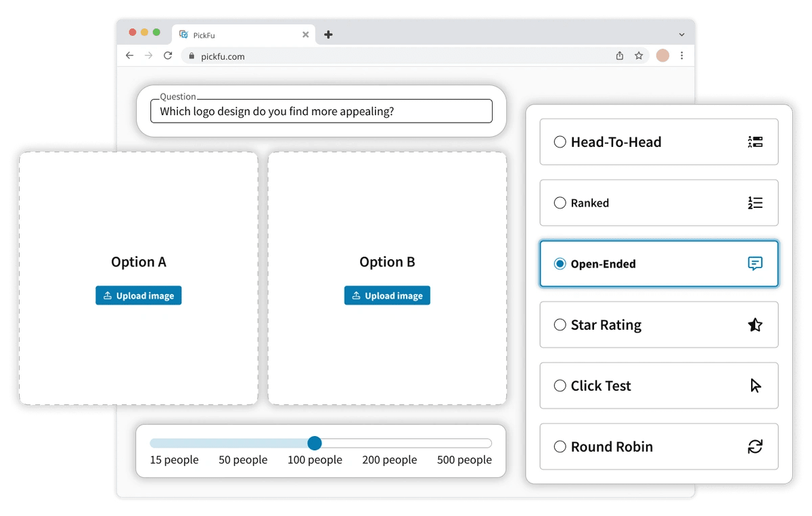Set audience slider to 200 people
This screenshot has width=812, height=516.
click(x=390, y=444)
